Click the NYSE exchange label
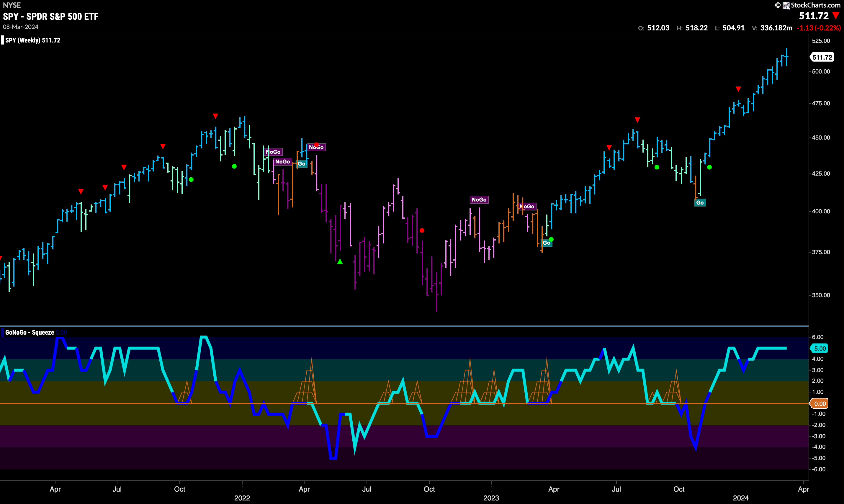 [12, 5]
